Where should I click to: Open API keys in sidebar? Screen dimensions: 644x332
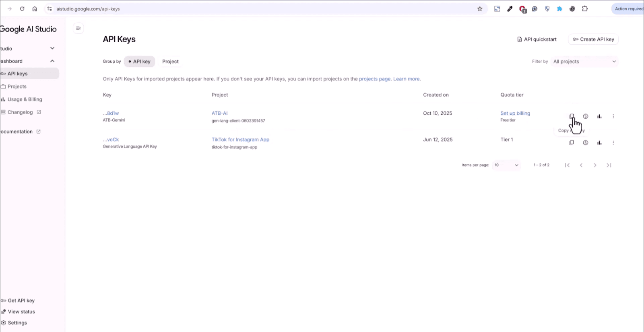[x=29, y=74]
